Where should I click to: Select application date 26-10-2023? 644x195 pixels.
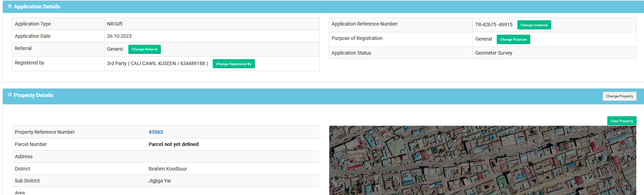[x=119, y=36]
